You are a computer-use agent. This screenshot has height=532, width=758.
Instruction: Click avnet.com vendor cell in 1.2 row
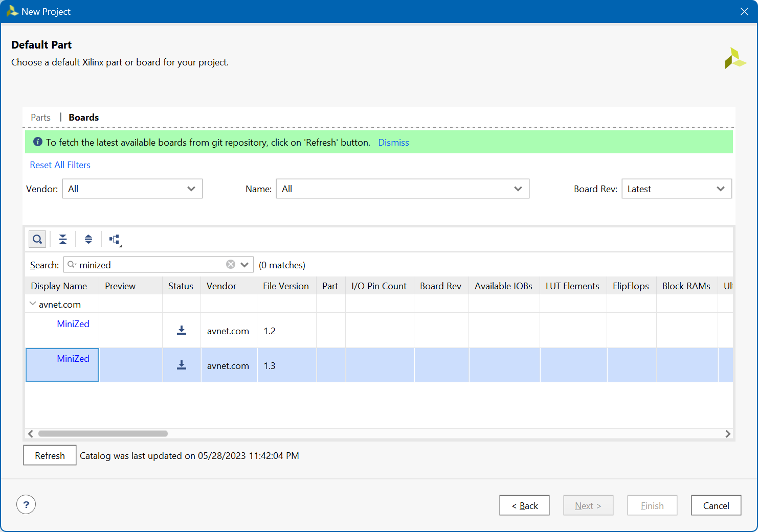click(x=228, y=331)
